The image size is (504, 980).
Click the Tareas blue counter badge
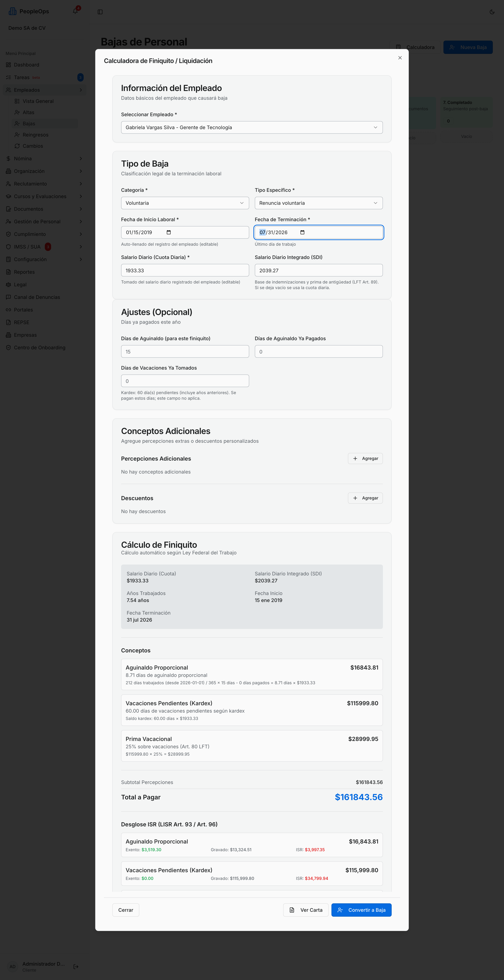[80, 77]
